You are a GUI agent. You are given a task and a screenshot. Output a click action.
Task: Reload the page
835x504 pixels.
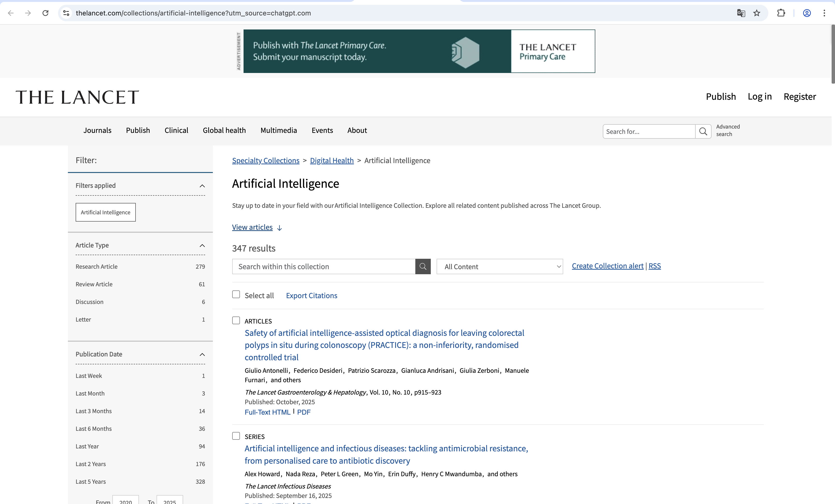tap(45, 13)
